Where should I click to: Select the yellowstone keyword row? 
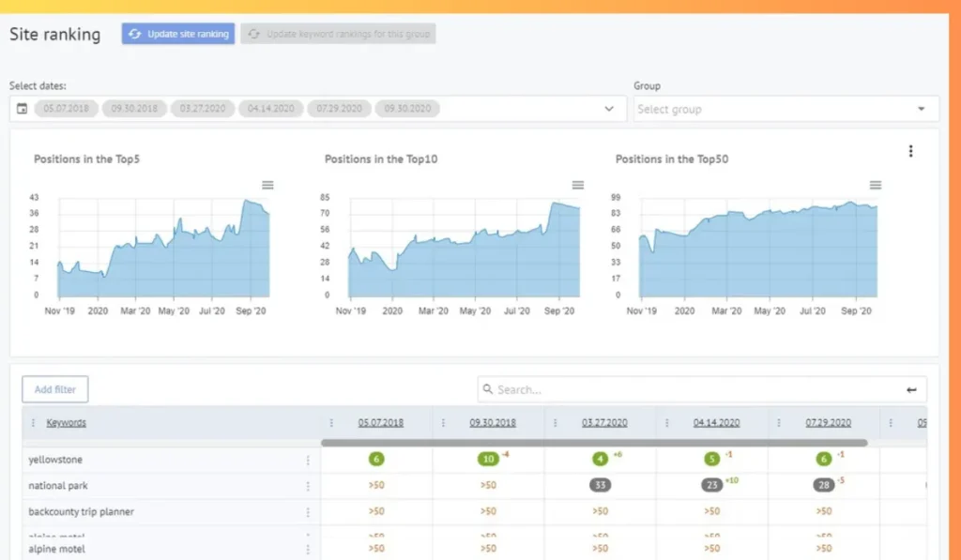55,460
